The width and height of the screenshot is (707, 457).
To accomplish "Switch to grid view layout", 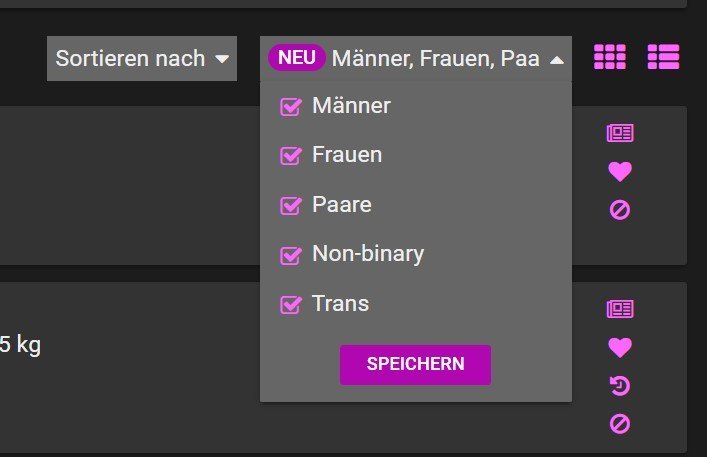I will [x=610, y=57].
